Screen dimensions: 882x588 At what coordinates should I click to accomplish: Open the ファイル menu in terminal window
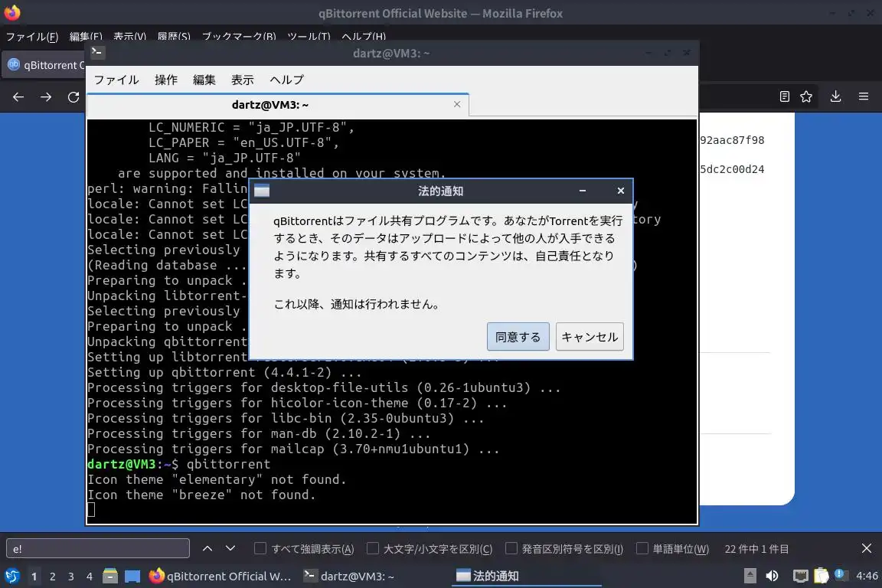pos(116,80)
